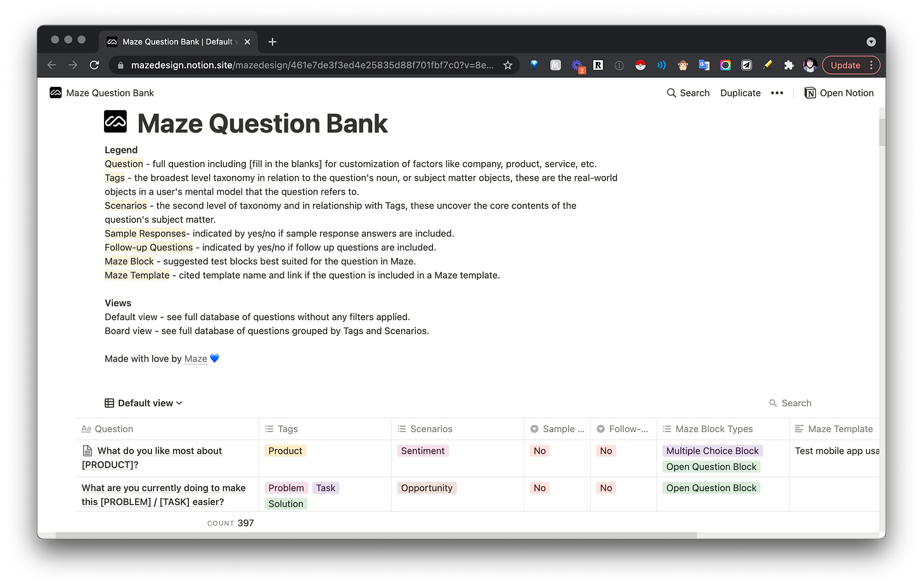This screenshot has width=923, height=588.
Task: Click the Problem tag
Action: [286, 488]
